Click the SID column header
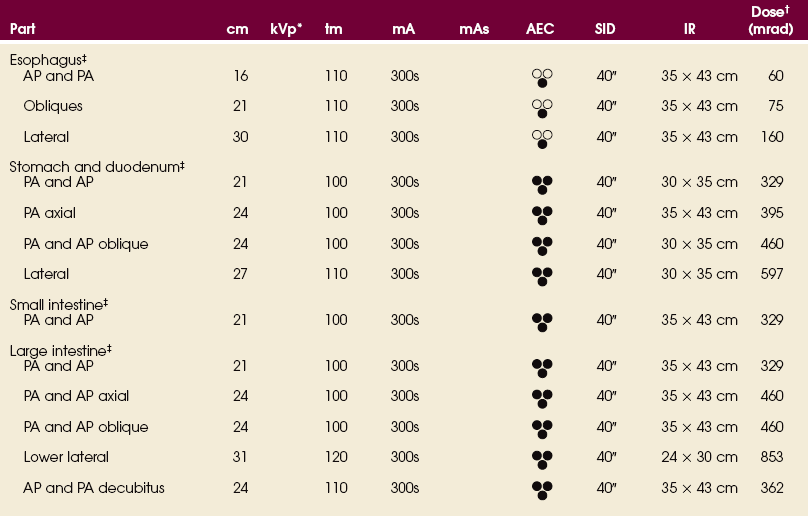Screen dimensions: 808x516 tap(605, 30)
